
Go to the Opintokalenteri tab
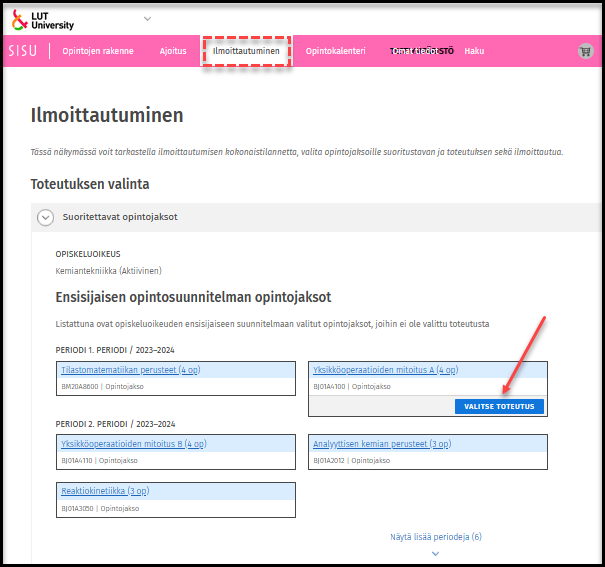pyautogui.click(x=335, y=51)
